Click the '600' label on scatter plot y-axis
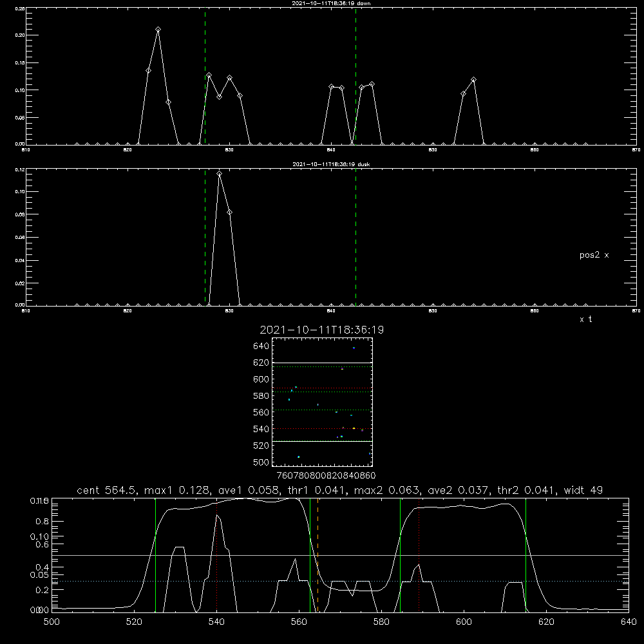This screenshot has height=644, width=644. 261,379
